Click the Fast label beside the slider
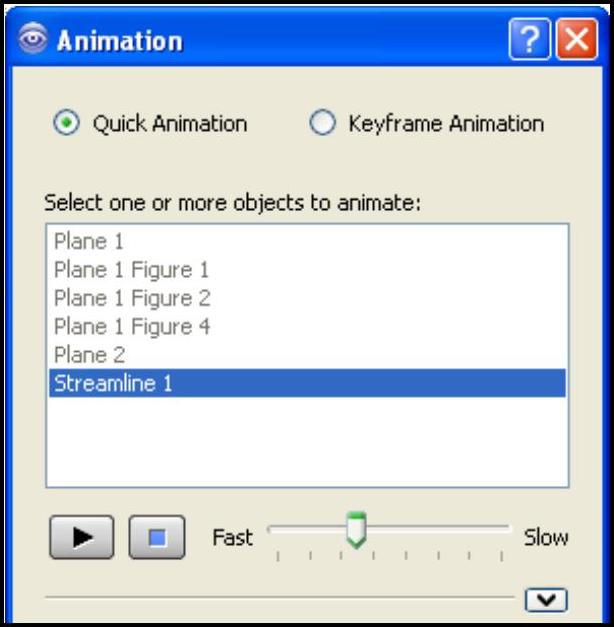The image size is (614, 627). click(232, 538)
